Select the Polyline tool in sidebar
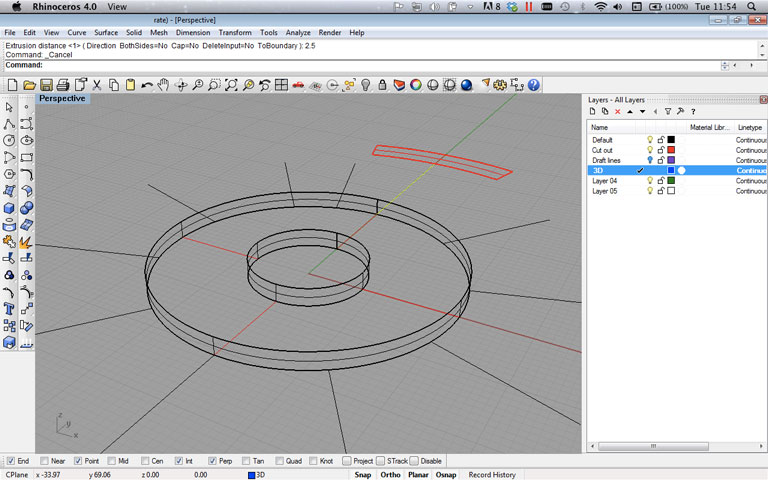The height and width of the screenshot is (480, 768). (9, 124)
